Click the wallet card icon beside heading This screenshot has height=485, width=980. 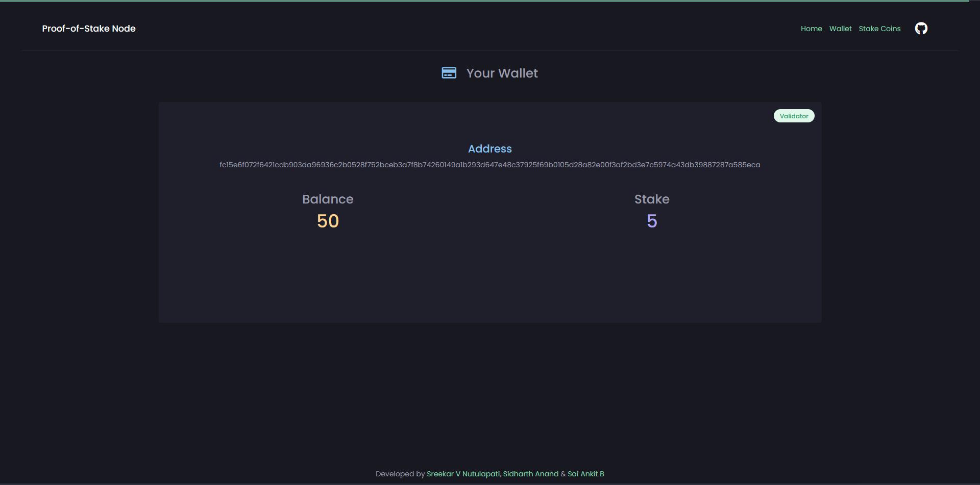449,73
